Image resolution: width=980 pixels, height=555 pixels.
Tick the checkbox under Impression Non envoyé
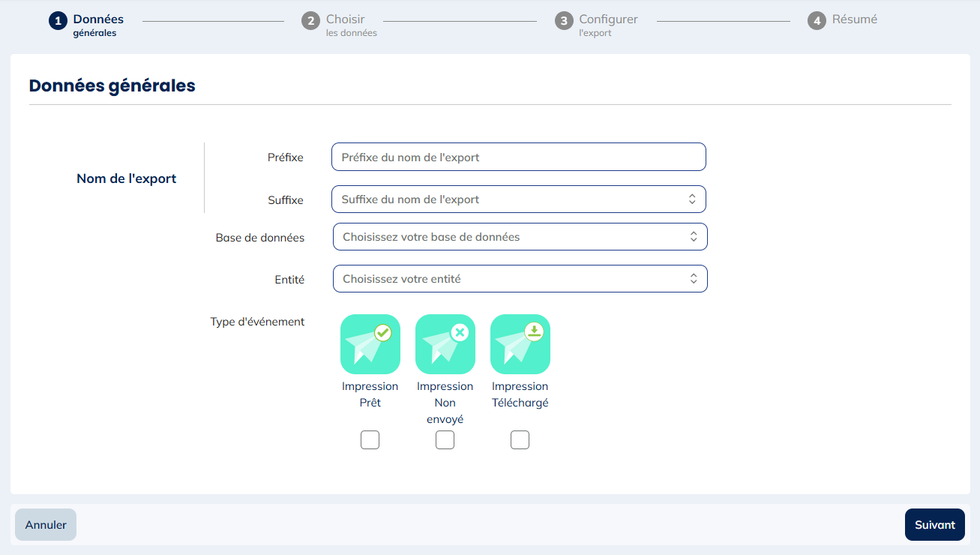click(445, 440)
